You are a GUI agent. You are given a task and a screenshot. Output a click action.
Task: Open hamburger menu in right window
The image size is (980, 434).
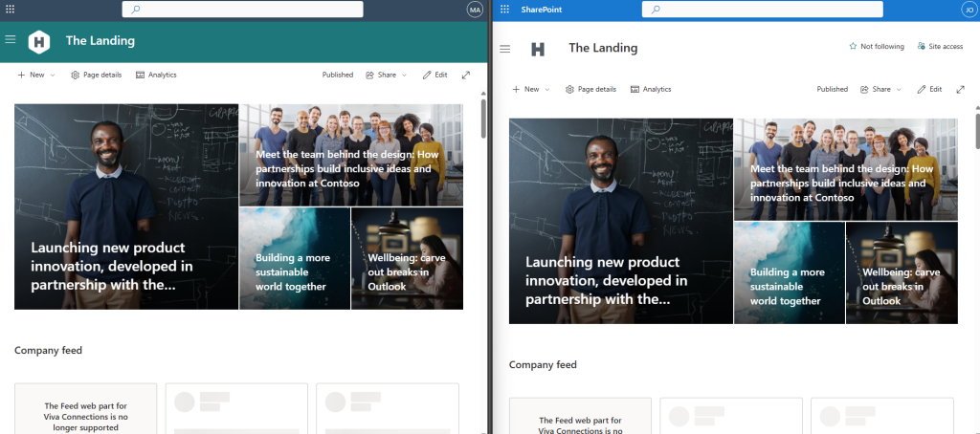pyautogui.click(x=505, y=49)
